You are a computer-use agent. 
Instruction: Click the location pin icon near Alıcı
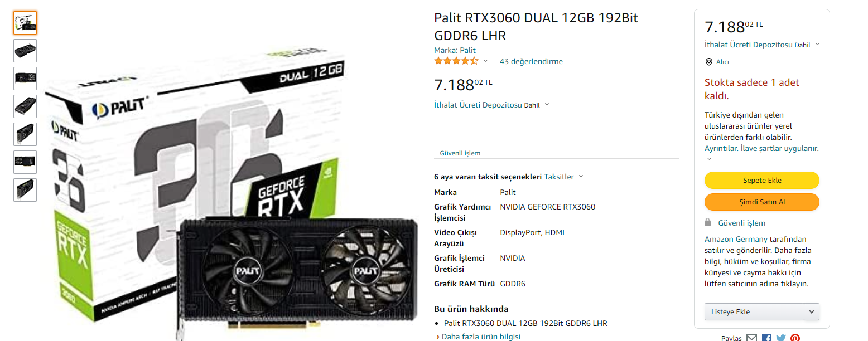(x=709, y=62)
